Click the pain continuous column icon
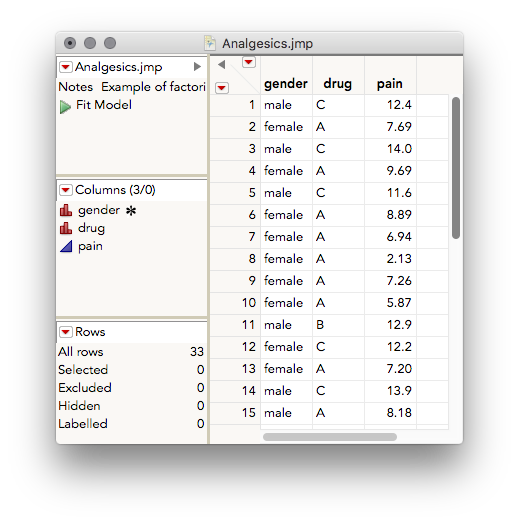This screenshot has height=524, width=519. point(66,246)
